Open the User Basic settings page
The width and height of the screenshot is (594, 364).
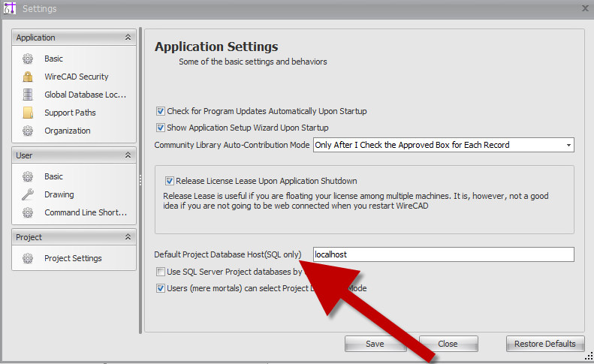(x=53, y=176)
